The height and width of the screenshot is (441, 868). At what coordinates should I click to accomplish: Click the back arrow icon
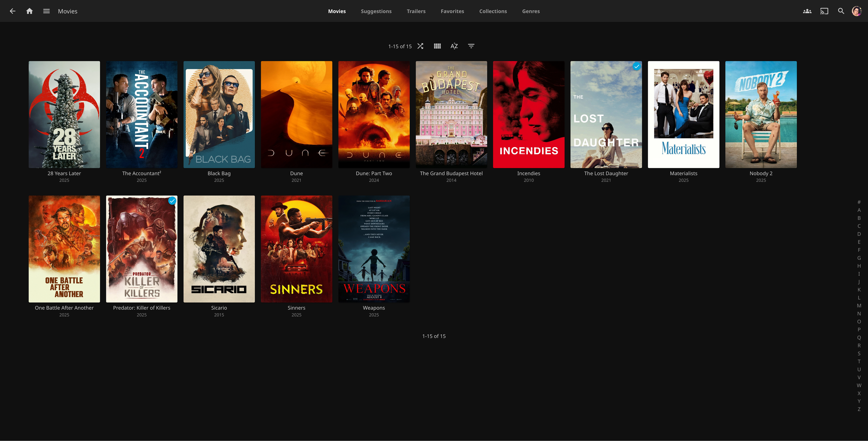coord(12,11)
